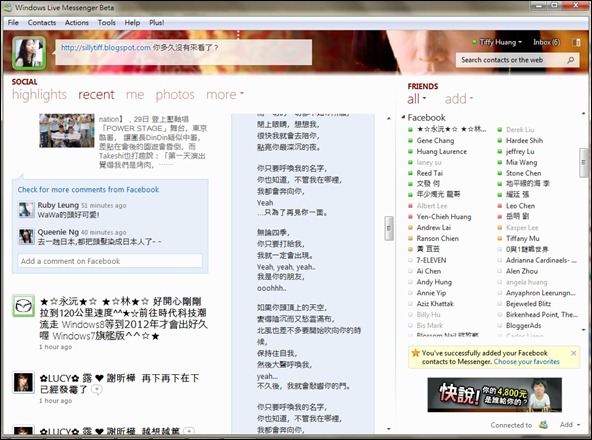Click the group photo thumbnail in feed
Screen dimensions: 592x440
point(67,130)
